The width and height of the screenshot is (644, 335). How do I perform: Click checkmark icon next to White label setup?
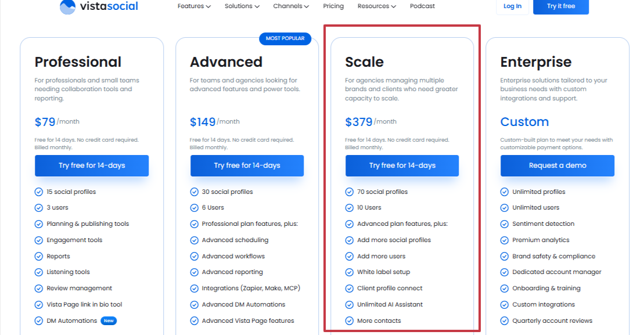[x=349, y=272]
